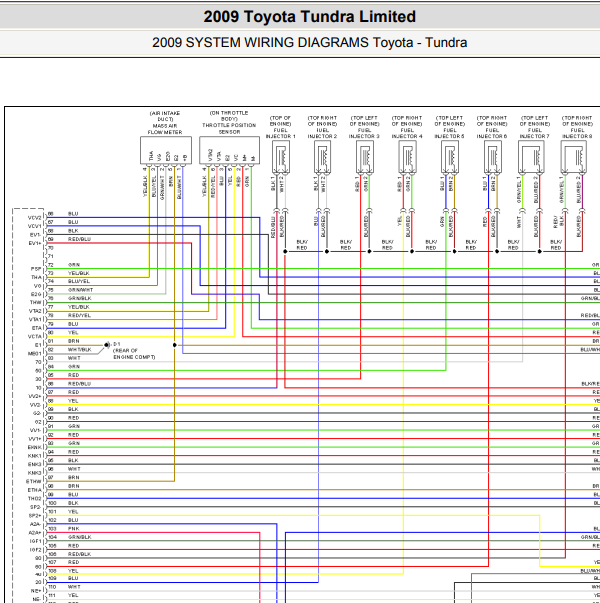Select the Fuel Injector 2 coil symbol
600x603 pixels.
tap(323, 157)
